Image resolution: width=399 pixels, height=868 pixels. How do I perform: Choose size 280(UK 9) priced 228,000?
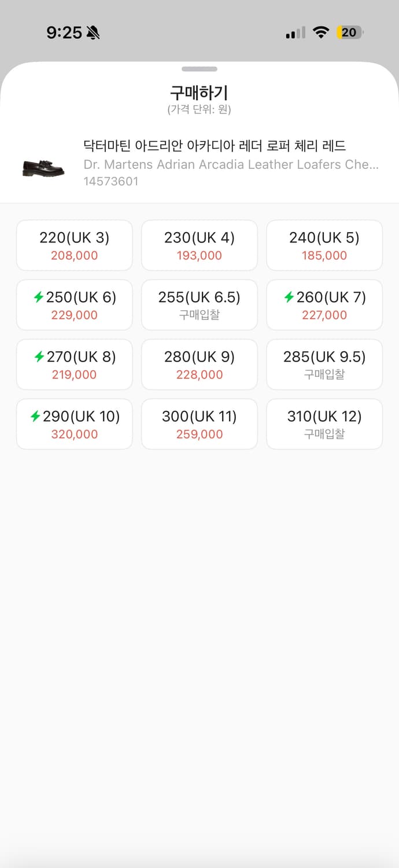point(199,364)
